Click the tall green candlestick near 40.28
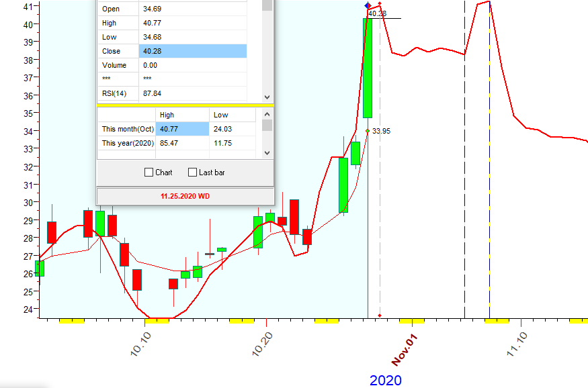The width and height of the screenshot is (588, 388). [x=368, y=67]
